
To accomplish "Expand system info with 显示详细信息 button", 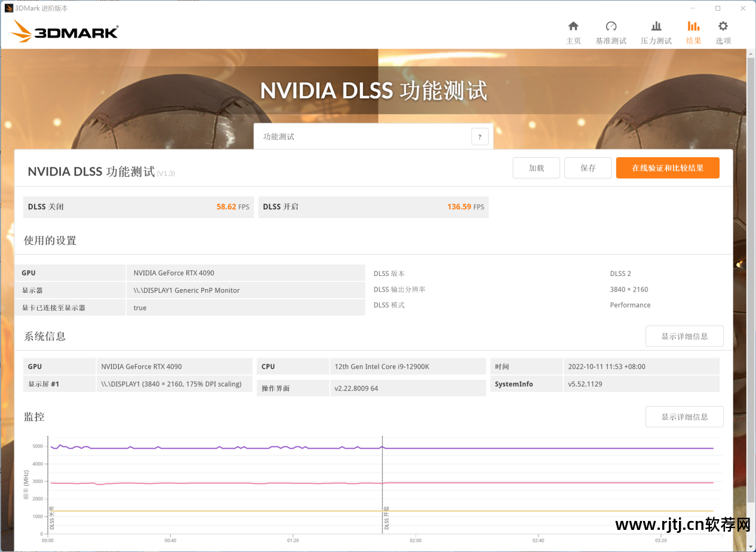I will click(x=684, y=336).
